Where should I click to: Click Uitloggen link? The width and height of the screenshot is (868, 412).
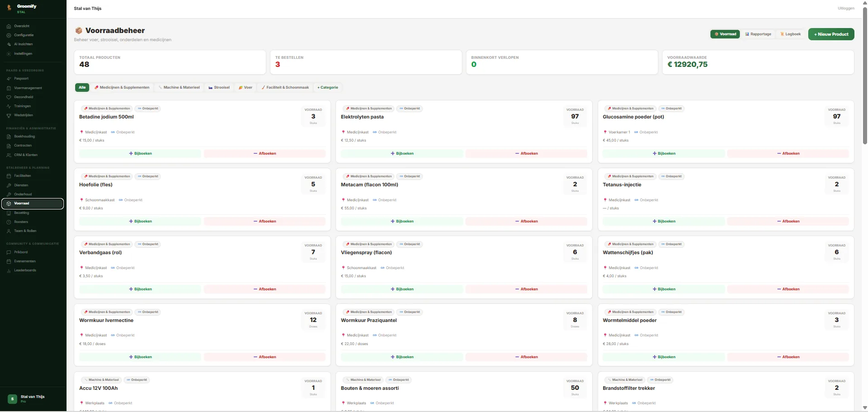846,8
